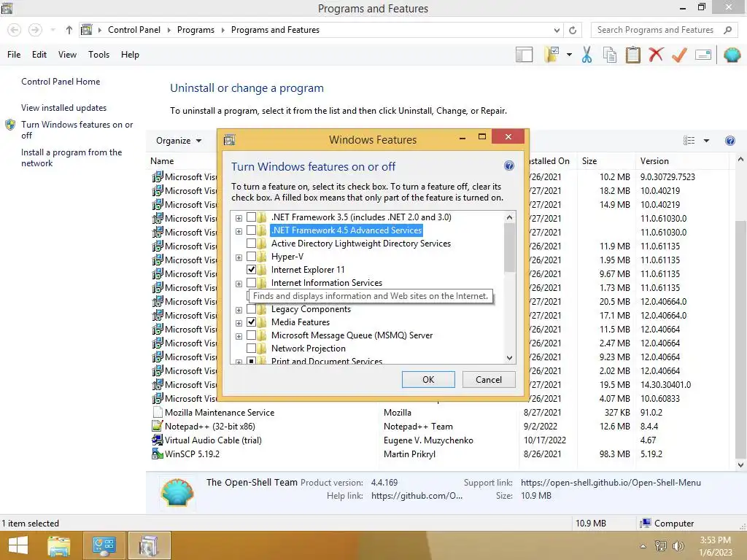Click the feature list scrollbar down arrow
This screenshot has width=747, height=560.
(x=509, y=357)
